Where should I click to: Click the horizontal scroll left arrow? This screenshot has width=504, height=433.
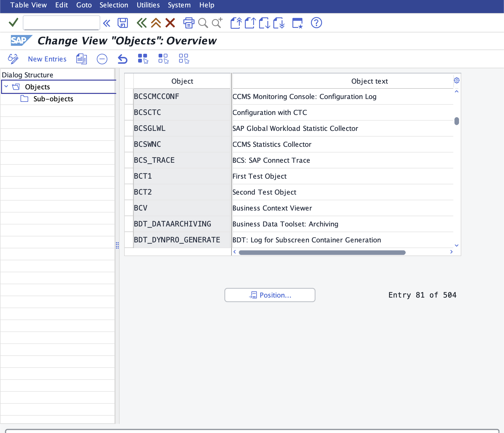click(235, 252)
